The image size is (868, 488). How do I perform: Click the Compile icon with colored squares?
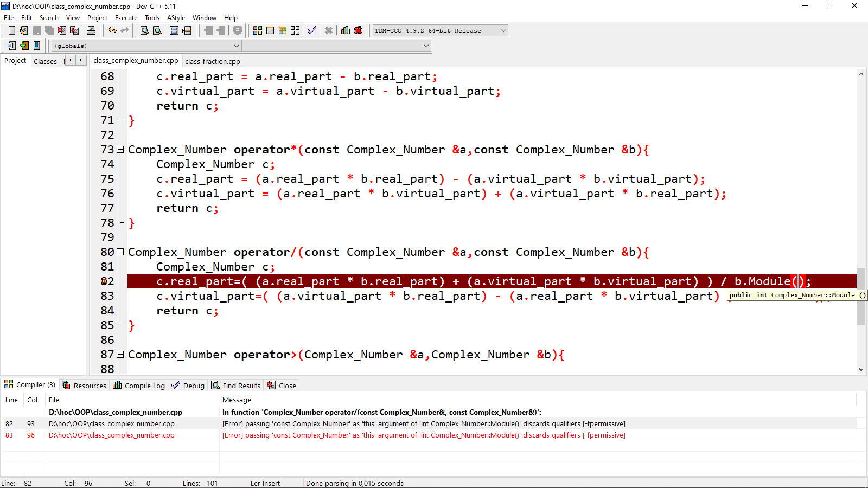(258, 30)
